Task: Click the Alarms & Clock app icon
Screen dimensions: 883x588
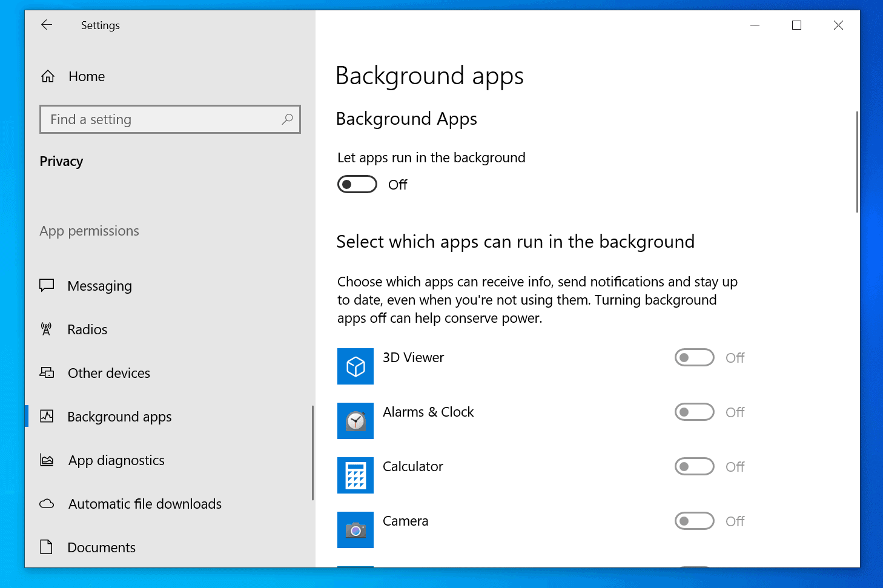Action: [356, 421]
